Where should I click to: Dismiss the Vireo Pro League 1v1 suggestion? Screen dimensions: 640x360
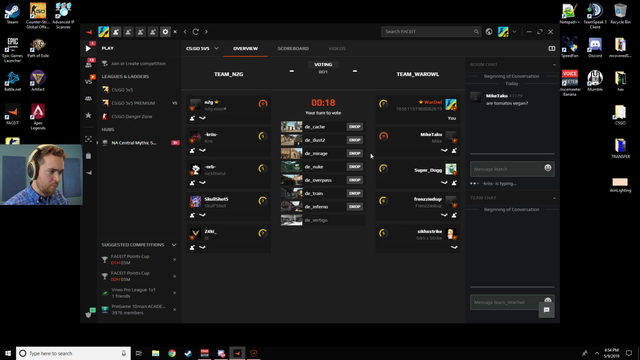click(175, 293)
